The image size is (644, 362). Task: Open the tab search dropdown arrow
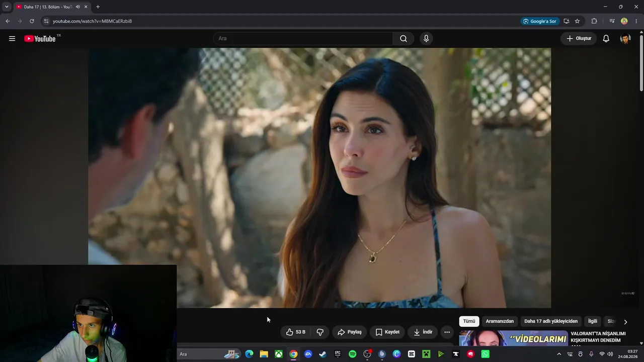pos(7,7)
